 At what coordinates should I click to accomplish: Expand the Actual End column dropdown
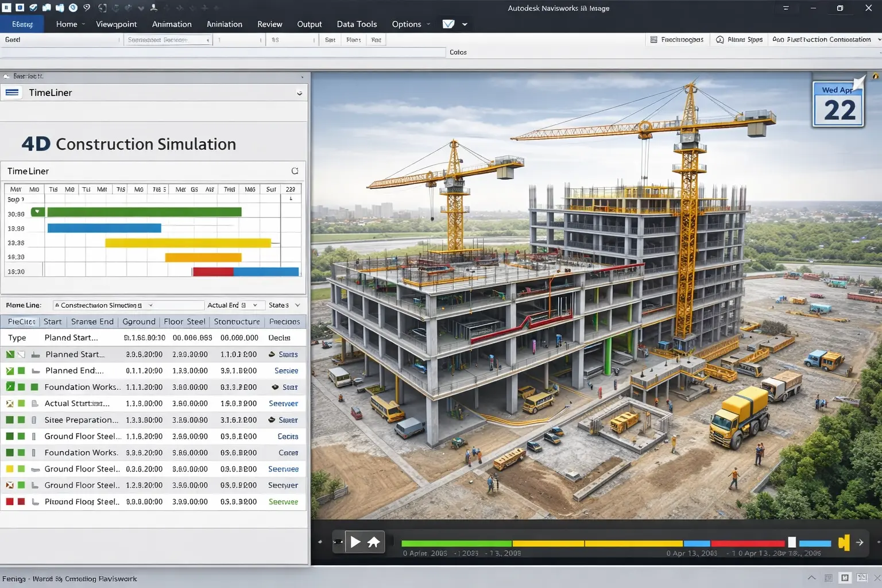point(256,305)
